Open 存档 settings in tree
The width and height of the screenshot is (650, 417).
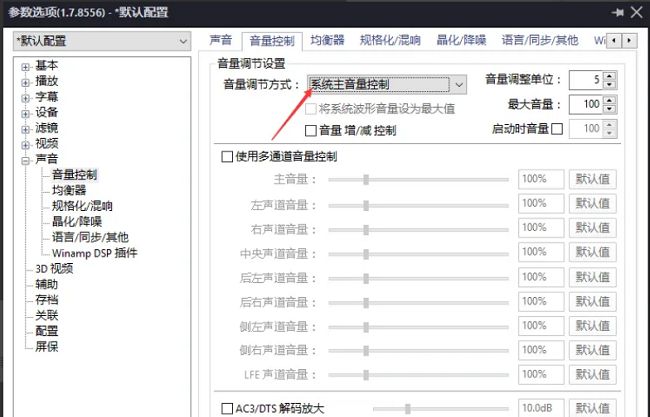(x=46, y=300)
